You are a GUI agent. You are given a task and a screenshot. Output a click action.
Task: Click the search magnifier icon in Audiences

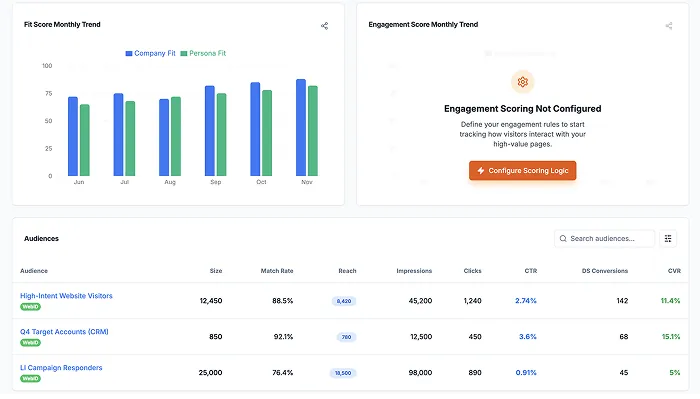tap(563, 238)
